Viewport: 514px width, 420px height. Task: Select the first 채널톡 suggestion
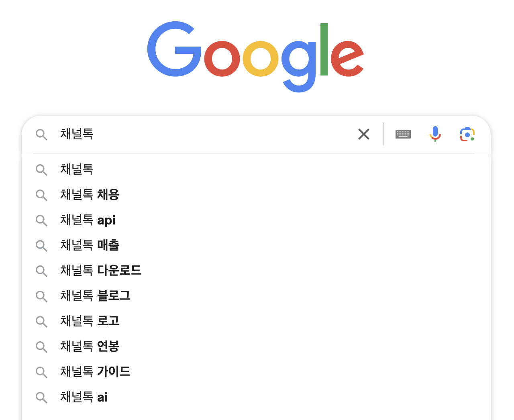(77, 169)
